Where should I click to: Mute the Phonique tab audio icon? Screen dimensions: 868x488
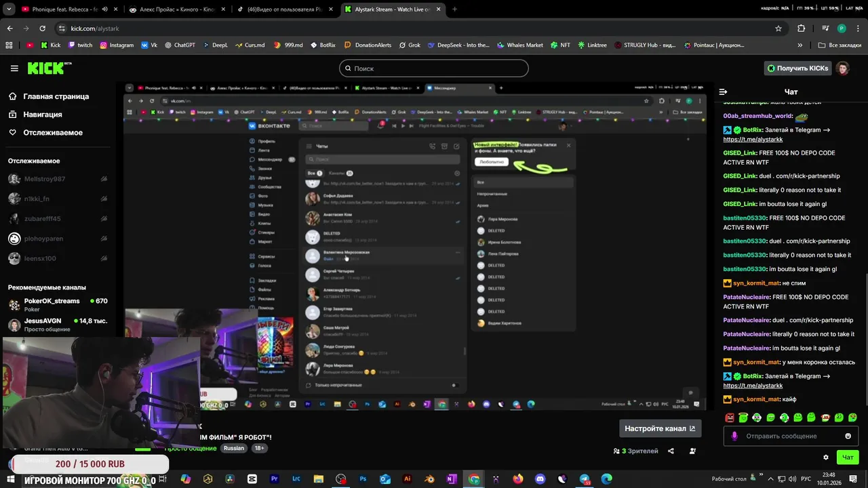[104, 9]
